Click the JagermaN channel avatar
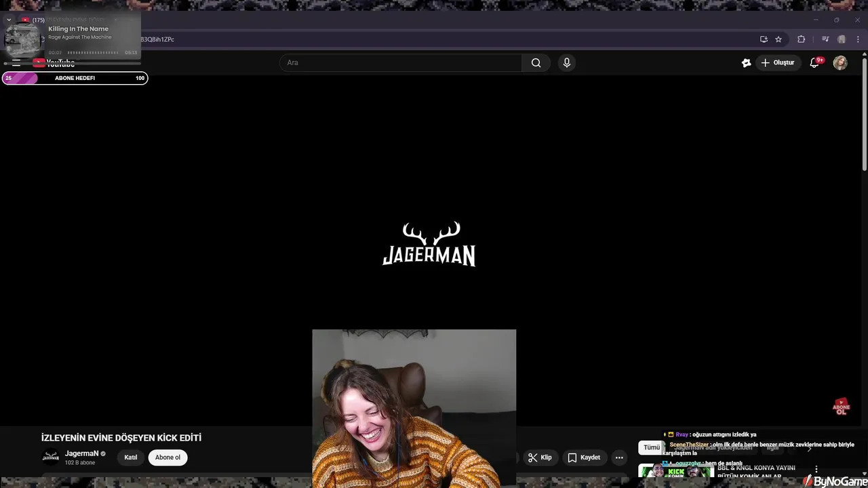Screen dimensions: 868x488 tap(51, 457)
